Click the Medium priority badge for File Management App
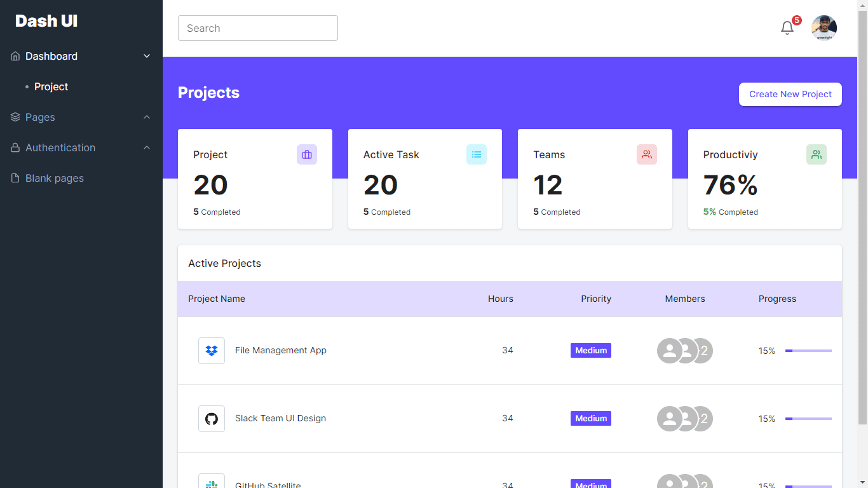 pos(591,351)
